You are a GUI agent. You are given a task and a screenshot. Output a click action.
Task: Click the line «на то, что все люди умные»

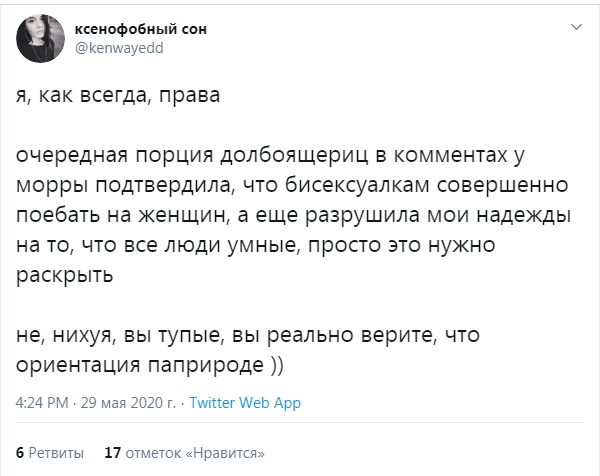256,245
